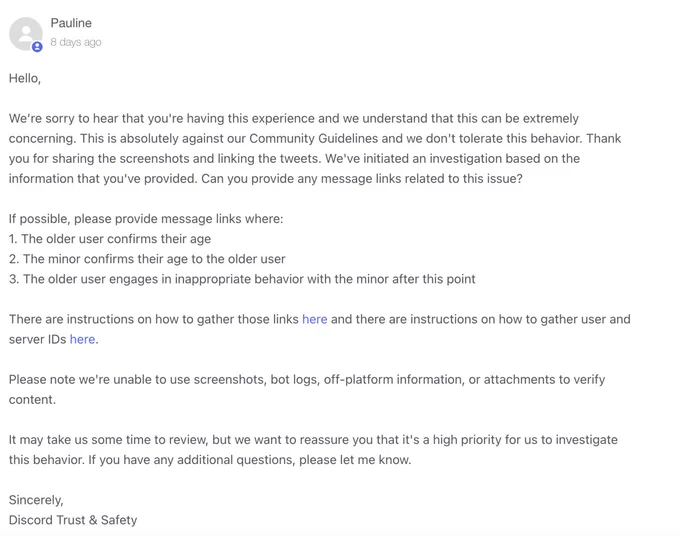Click the 'Discord Trust & Safety' signature
Image resolution: width=680 pixels, height=536 pixels.
click(x=73, y=520)
